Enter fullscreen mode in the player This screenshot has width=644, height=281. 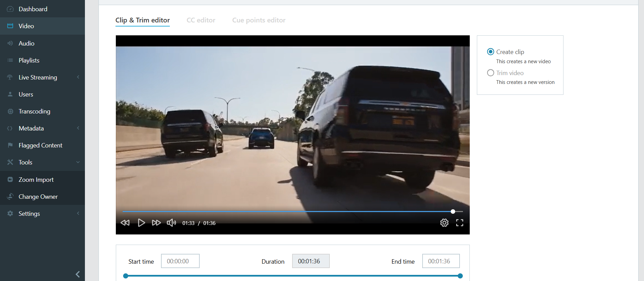tap(460, 223)
